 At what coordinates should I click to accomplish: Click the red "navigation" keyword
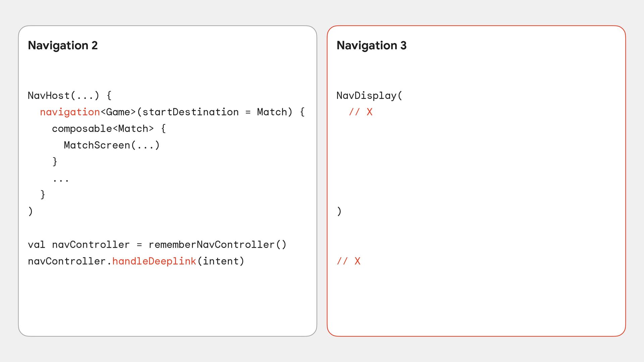70,112
